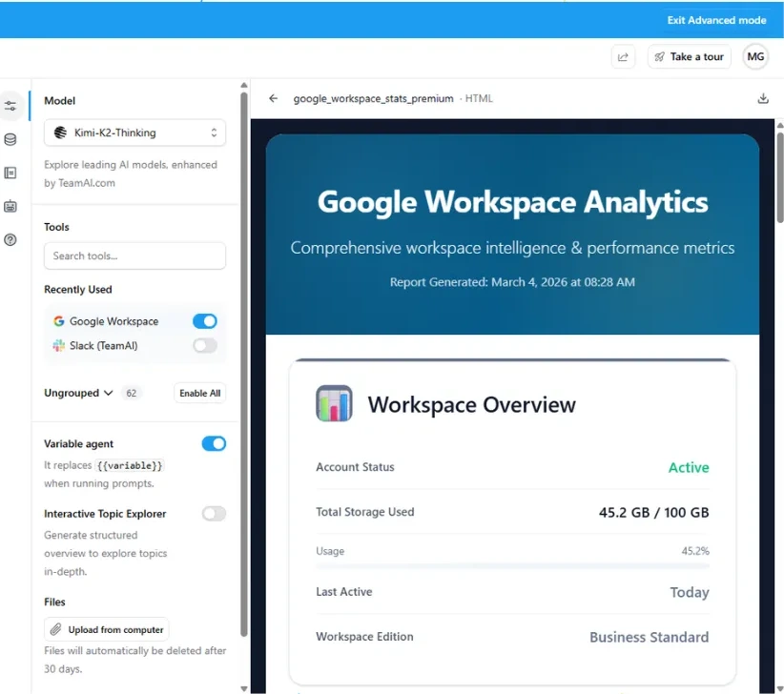The height and width of the screenshot is (694, 784).
Task: Click the left panel scroll down arrow
Action: tap(244, 688)
